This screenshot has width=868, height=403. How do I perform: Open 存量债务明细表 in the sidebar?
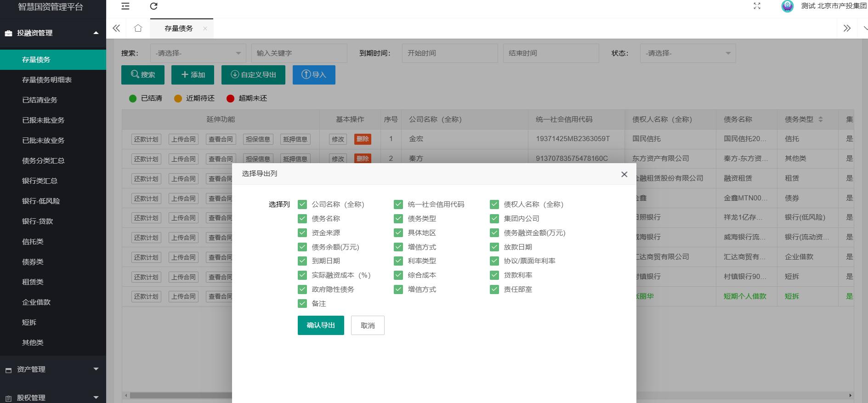[x=47, y=80]
